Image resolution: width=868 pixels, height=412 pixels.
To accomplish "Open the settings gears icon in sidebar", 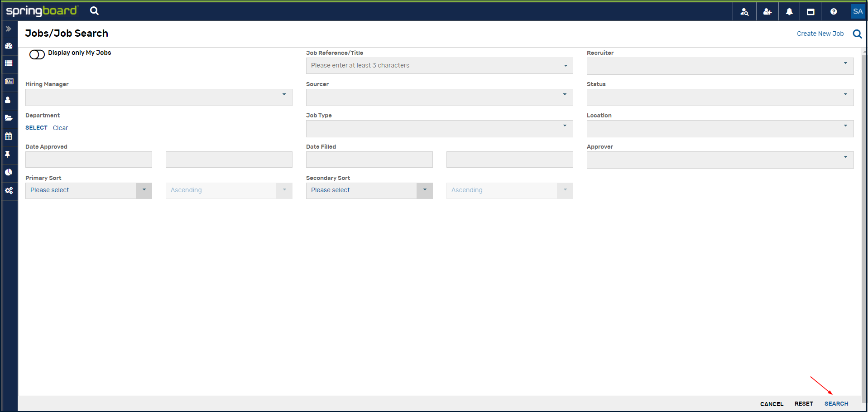I will coord(9,191).
